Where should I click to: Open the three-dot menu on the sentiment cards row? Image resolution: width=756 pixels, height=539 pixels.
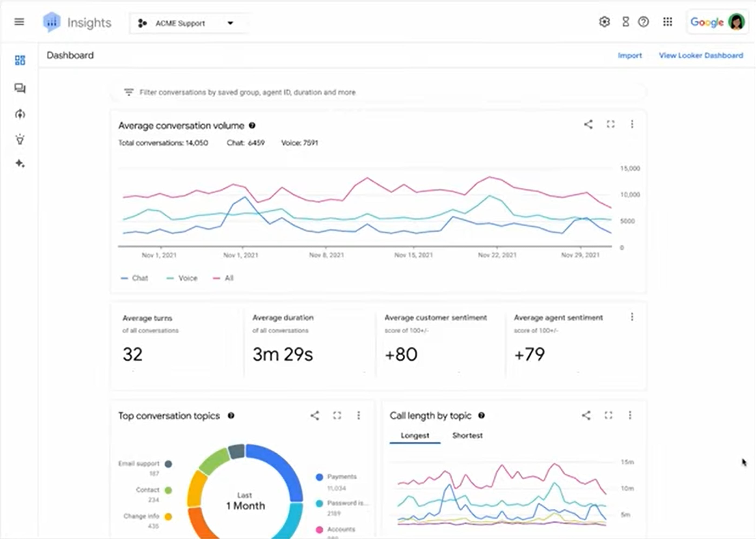coord(632,317)
